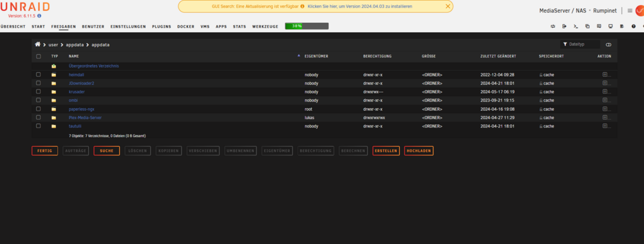Open the Plugins tab

(162, 26)
